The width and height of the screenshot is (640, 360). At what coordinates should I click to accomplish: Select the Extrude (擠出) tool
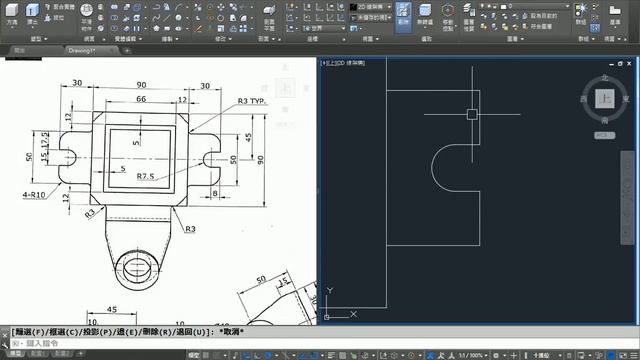click(32, 14)
